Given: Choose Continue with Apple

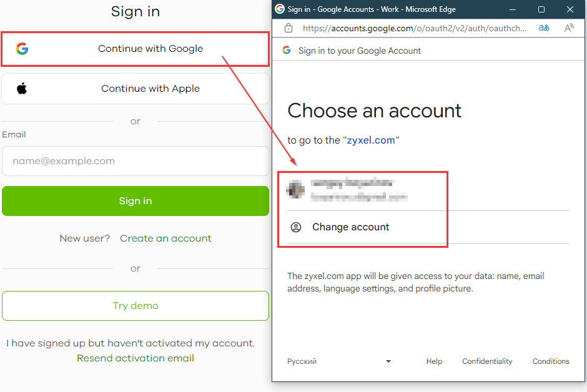Looking at the screenshot, I should point(136,89).
